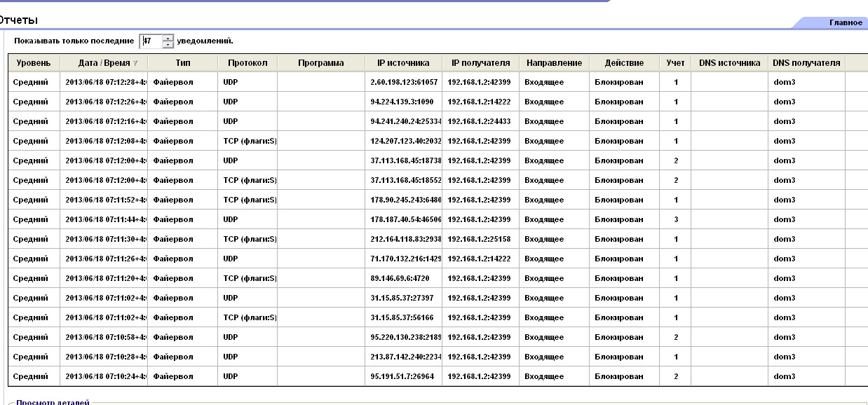Screen dimensions: 868x405
Task: Sort by Тип column header
Action: click(183, 63)
